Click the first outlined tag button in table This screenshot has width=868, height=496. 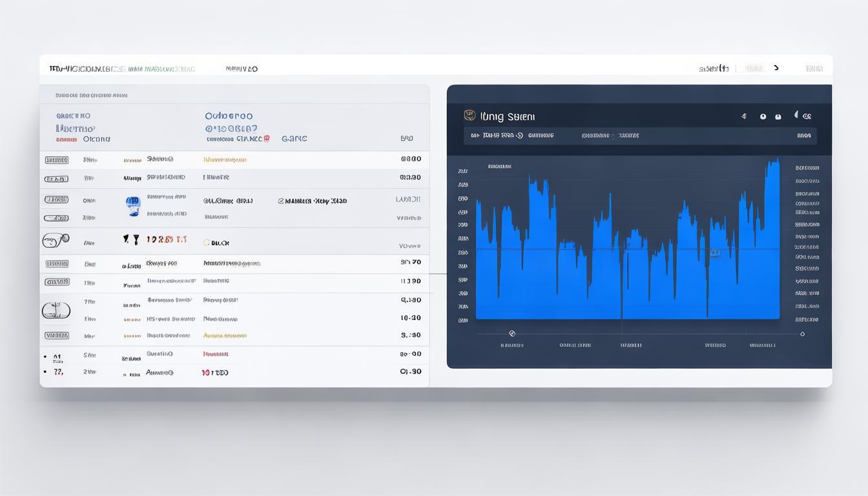(57, 160)
